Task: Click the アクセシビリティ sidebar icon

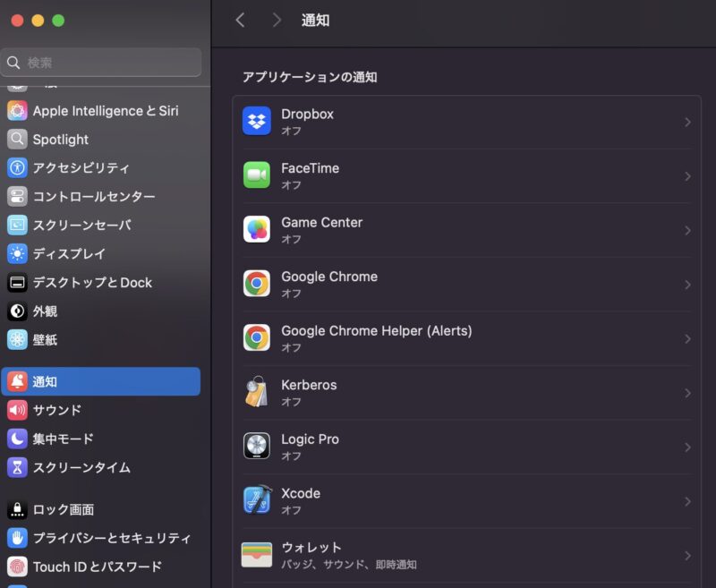Action: coord(17,168)
